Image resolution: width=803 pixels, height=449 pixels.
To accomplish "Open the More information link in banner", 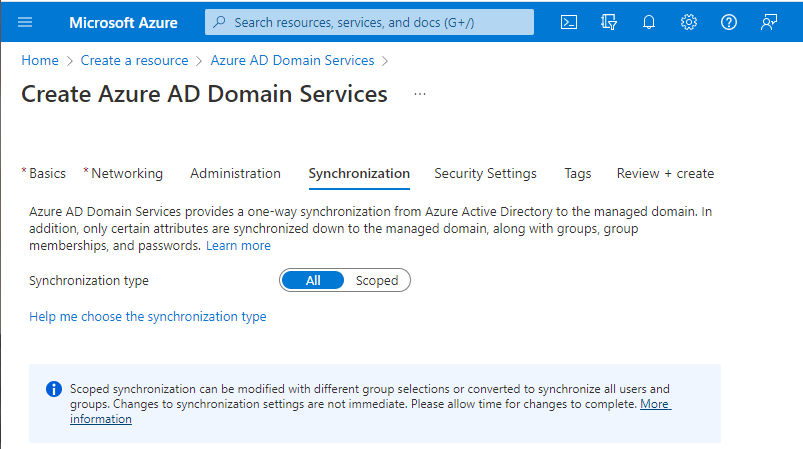I will coord(655,404).
